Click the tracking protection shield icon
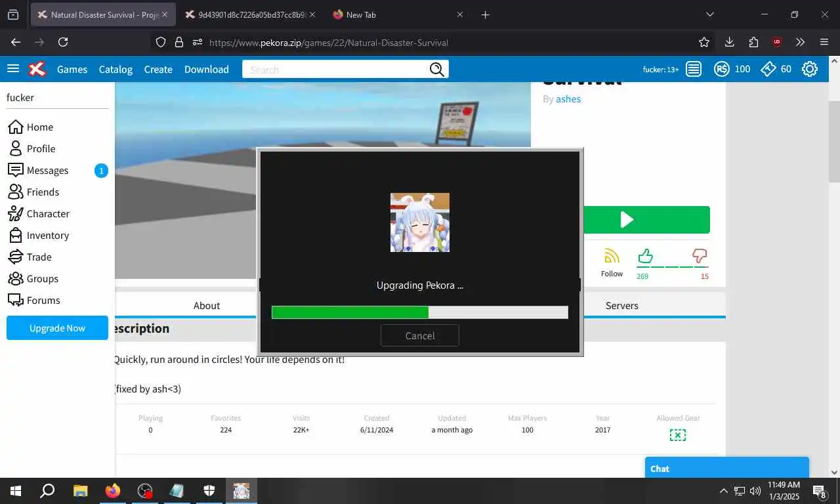The image size is (840, 504). [161, 42]
